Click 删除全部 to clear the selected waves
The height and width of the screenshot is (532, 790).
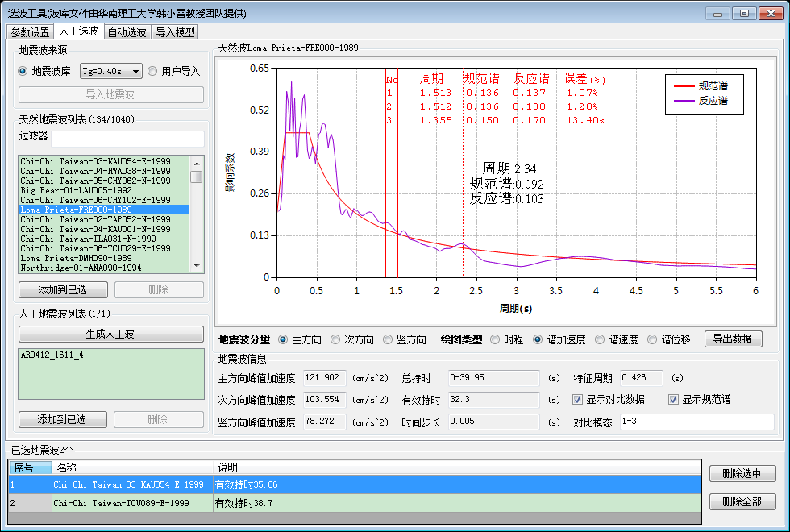click(742, 501)
